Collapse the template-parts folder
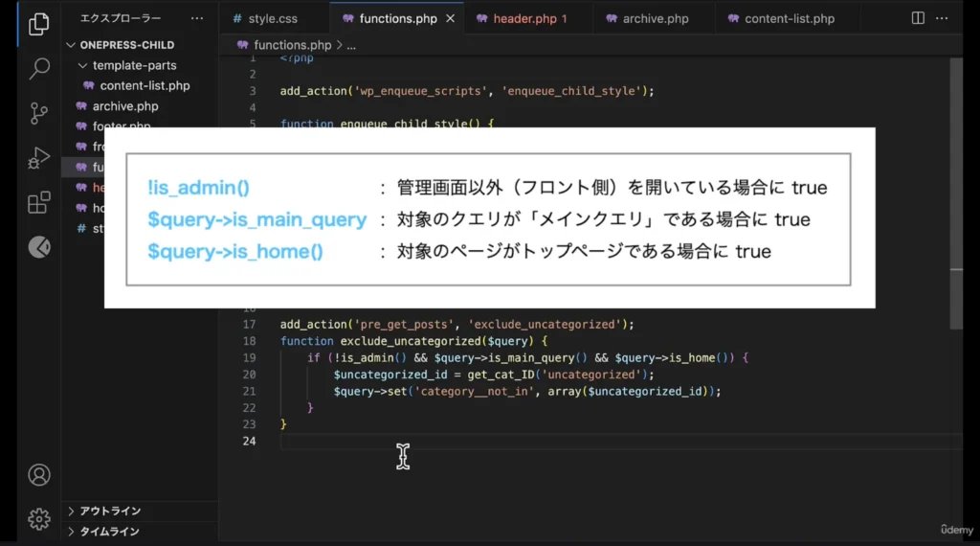Image resolution: width=980 pixels, height=546 pixels. [82, 65]
